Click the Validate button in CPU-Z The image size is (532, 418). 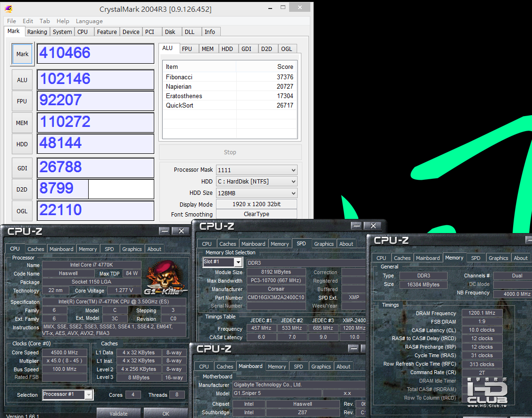[118, 413]
